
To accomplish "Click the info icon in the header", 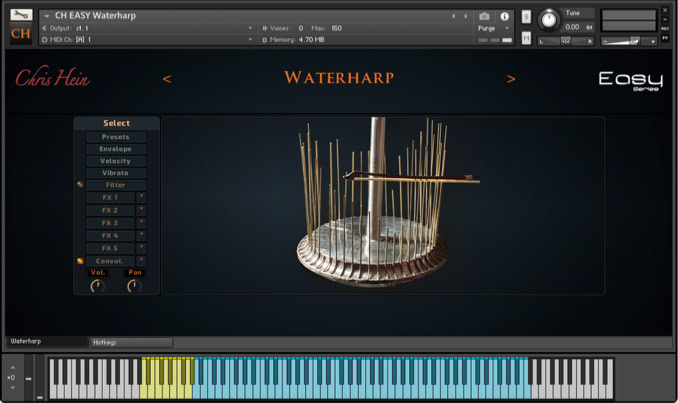I will (504, 16).
